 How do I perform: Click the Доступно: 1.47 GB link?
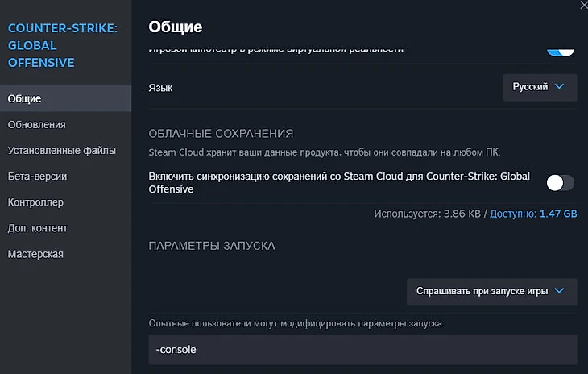533,214
